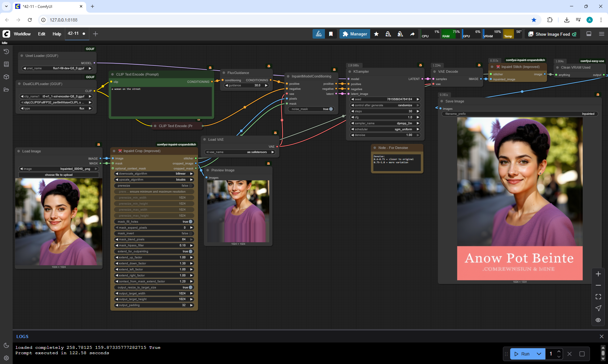Click the share arrow icon in toolbar

tap(412, 34)
